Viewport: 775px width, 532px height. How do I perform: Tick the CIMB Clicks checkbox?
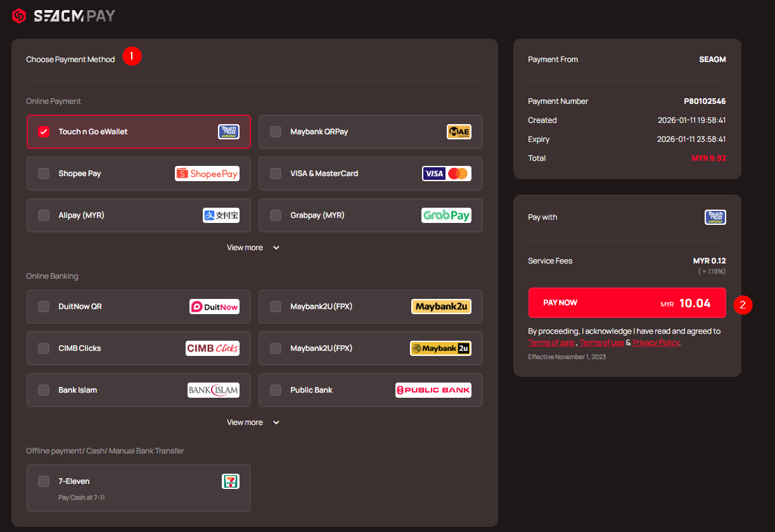coord(44,348)
